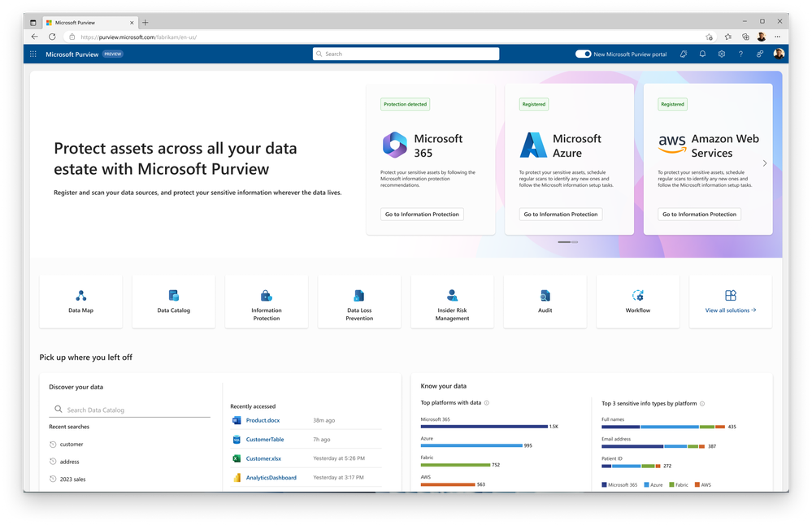812x525 pixels.
Task: Open browser settings and more ellipsis
Action: [x=777, y=37]
